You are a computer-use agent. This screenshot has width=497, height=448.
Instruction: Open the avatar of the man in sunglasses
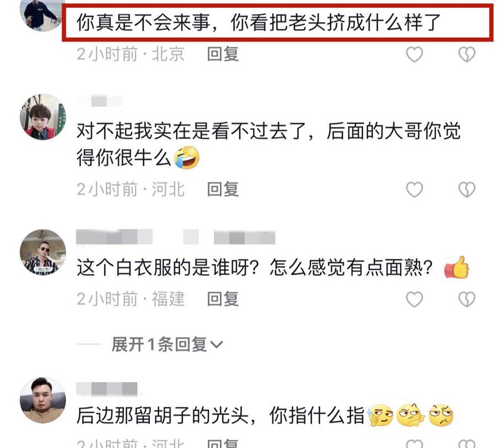43,252
